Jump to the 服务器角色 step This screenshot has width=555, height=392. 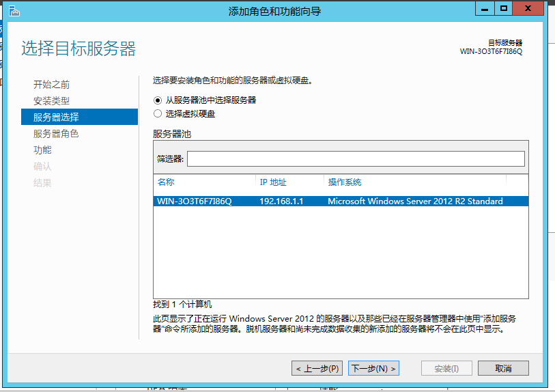[x=56, y=133]
